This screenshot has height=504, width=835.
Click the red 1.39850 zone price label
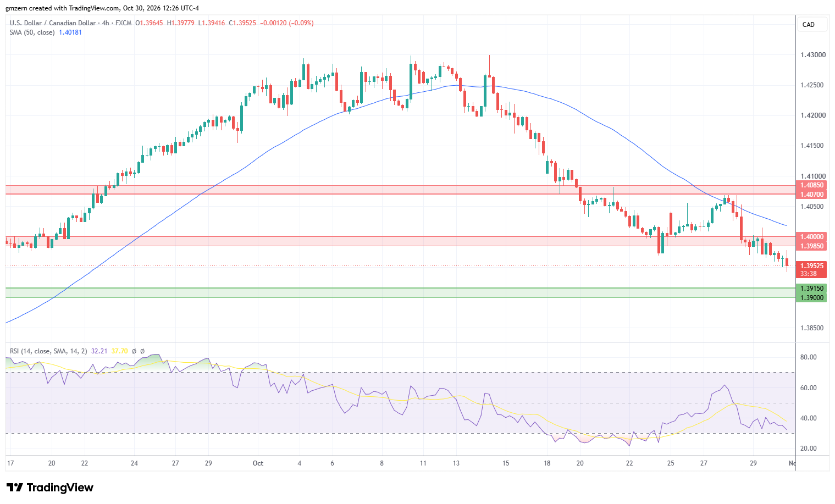pyautogui.click(x=811, y=246)
